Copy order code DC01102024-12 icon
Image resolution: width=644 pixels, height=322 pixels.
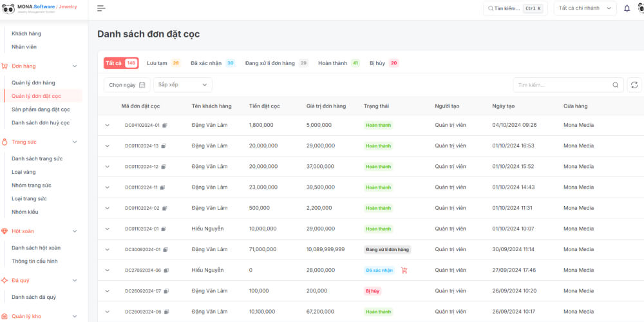point(164,167)
